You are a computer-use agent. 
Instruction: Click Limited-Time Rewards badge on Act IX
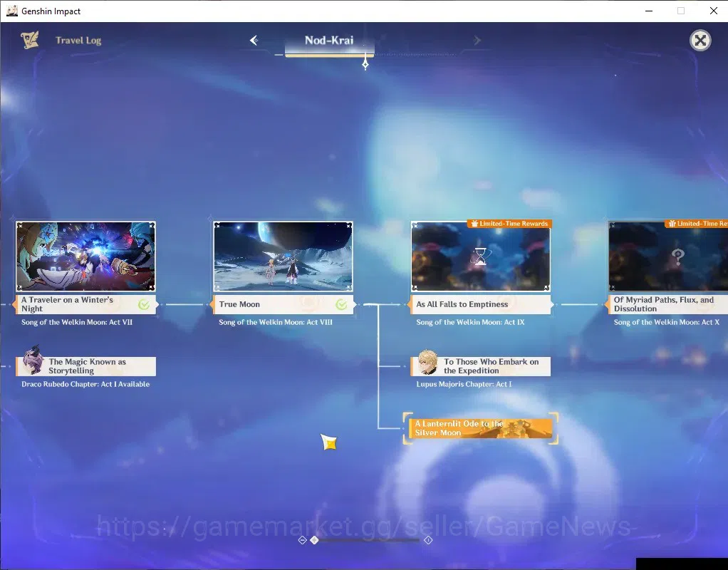pyautogui.click(x=509, y=224)
